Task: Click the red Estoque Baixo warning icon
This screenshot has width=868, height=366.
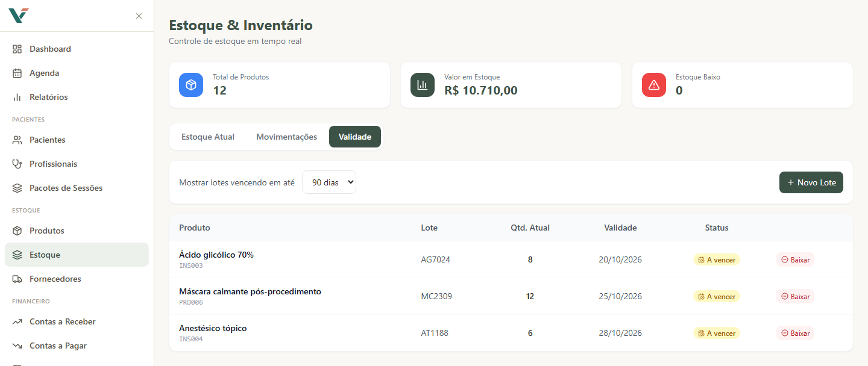Action: pos(654,85)
